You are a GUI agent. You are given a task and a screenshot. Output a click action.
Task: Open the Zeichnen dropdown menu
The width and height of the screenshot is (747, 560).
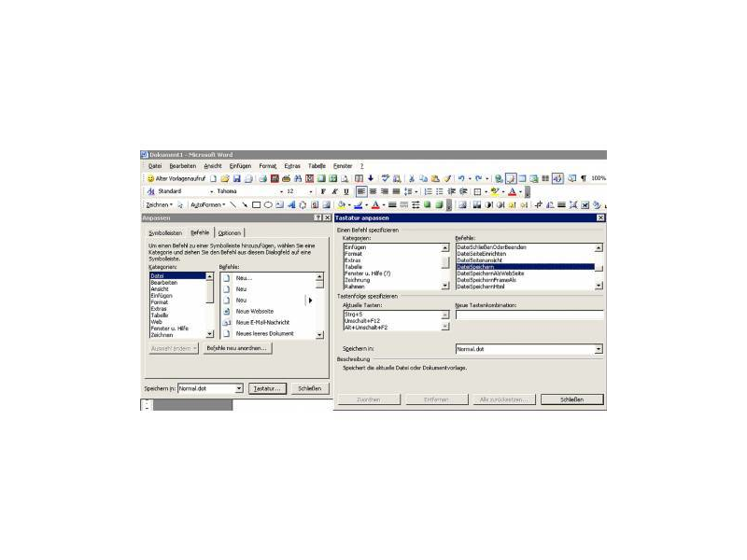click(x=159, y=204)
